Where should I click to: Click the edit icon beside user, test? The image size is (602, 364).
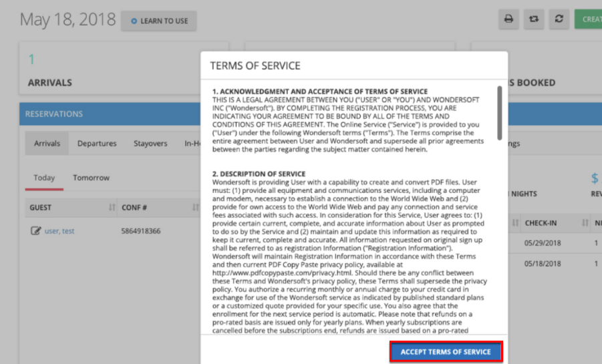35,231
